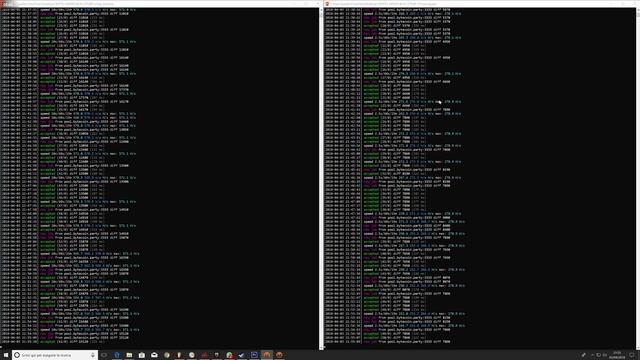This screenshot has width=640, height=360.
Task: Open Microsoft Store from the taskbar
Action: 142,355
